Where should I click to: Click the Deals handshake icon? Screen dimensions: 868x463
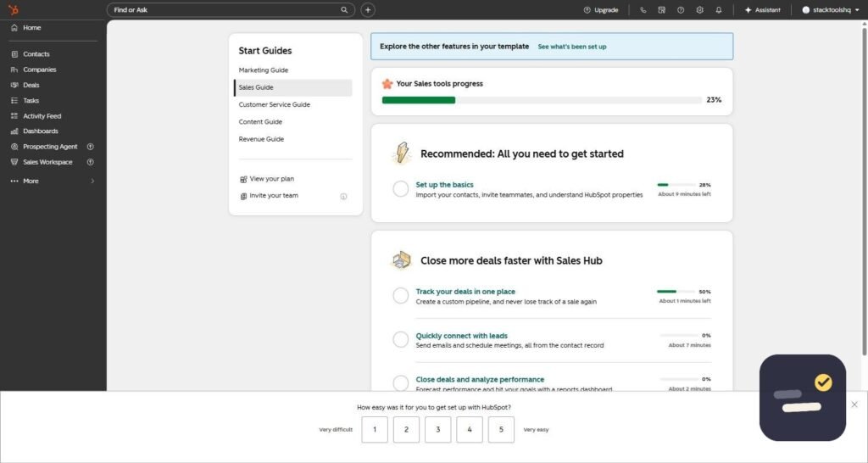click(x=14, y=85)
